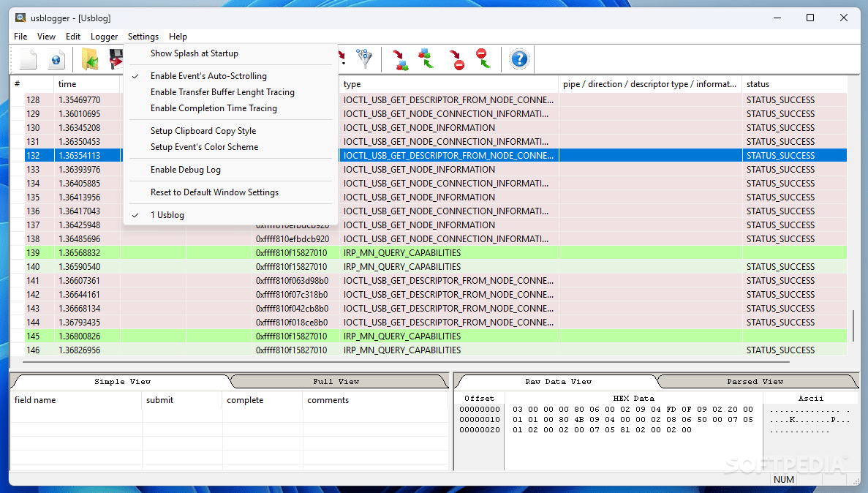868x493 pixels.
Task: Click the vertical scrollbar thumb of event list
Action: point(853,325)
